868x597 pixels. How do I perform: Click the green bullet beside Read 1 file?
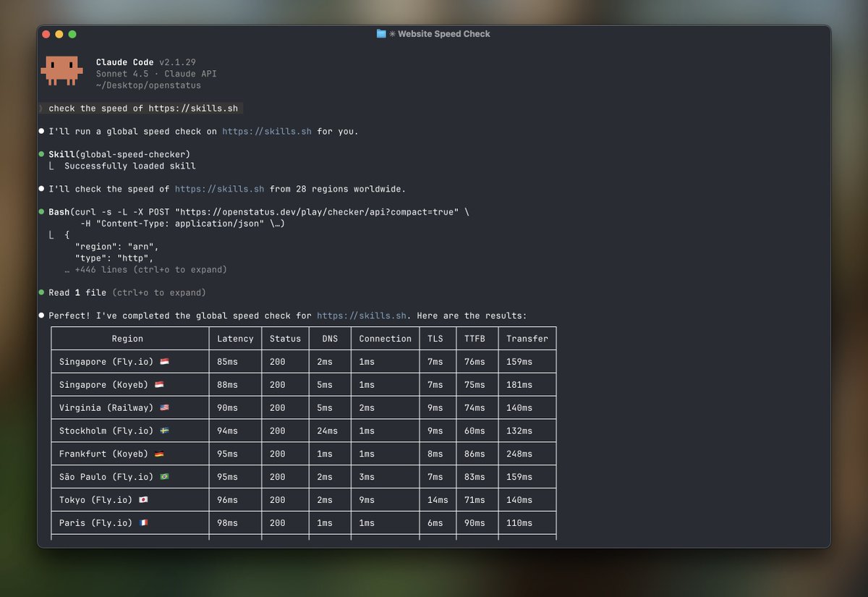pyautogui.click(x=41, y=292)
